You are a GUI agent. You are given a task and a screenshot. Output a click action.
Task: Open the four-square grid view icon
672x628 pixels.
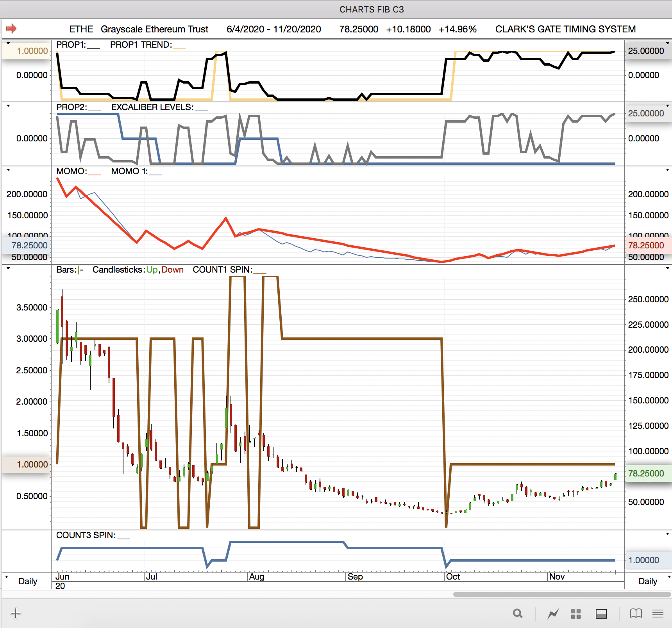pos(576,614)
